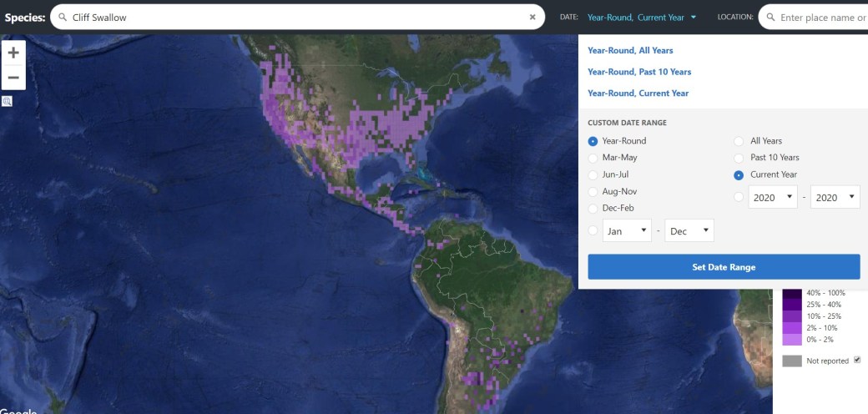The image size is (868, 414).
Task: Click the map zoom in plus button
Action: coord(13,53)
